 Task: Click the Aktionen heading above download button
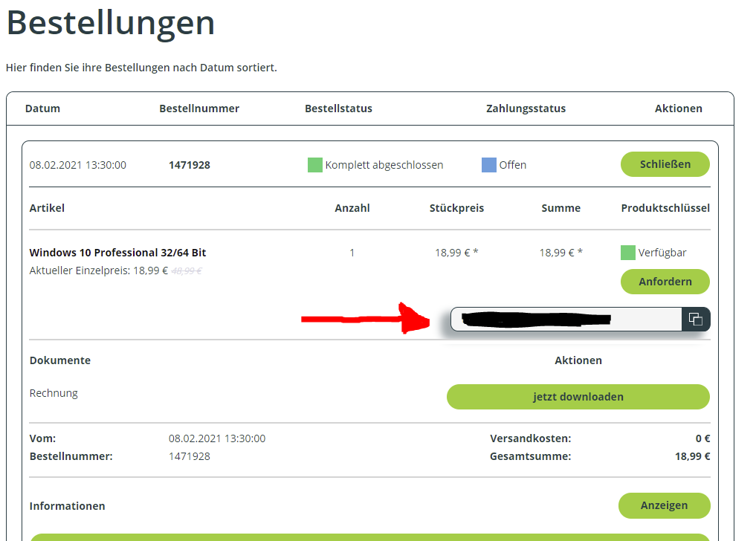578,360
